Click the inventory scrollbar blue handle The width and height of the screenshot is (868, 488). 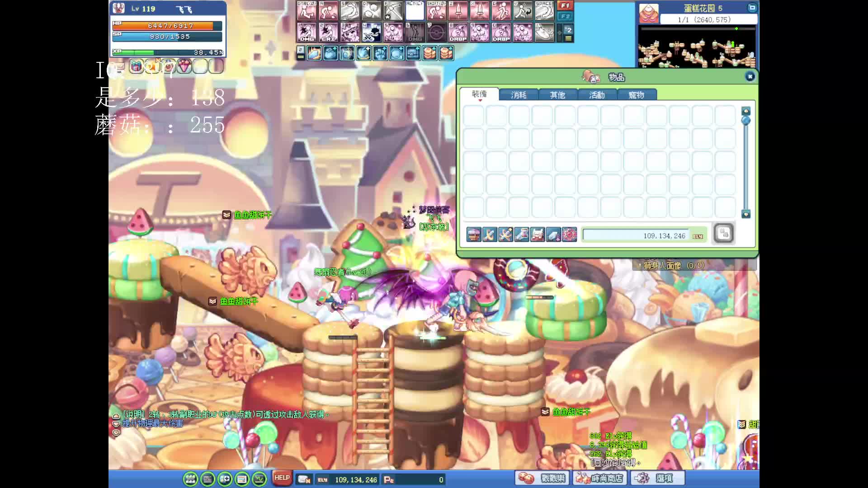coord(746,121)
